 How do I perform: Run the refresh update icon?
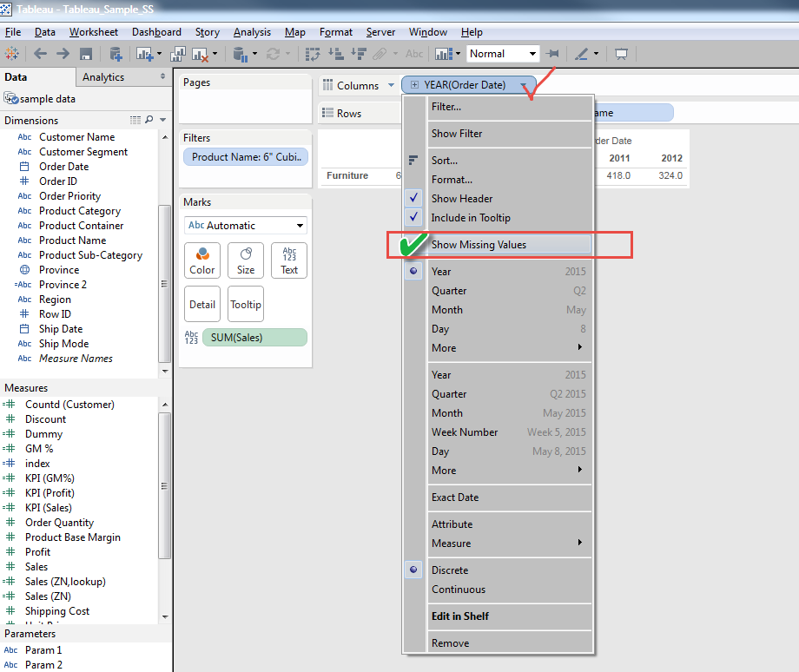click(273, 54)
